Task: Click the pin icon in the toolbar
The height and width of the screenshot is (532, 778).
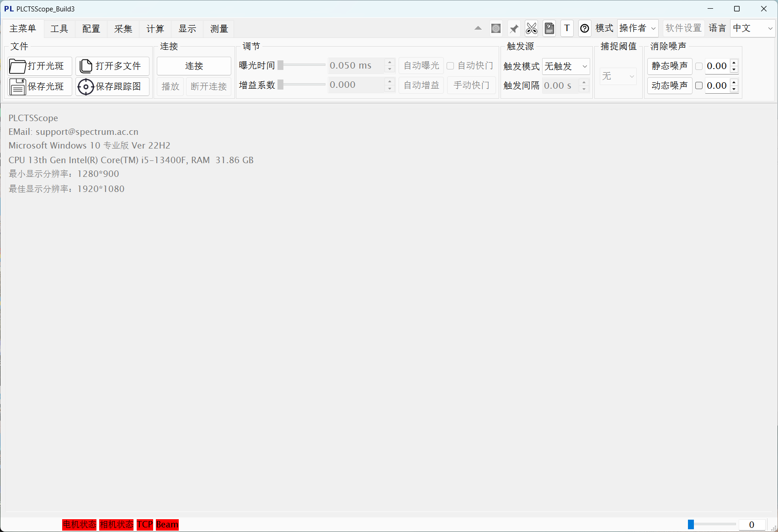Action: point(514,28)
